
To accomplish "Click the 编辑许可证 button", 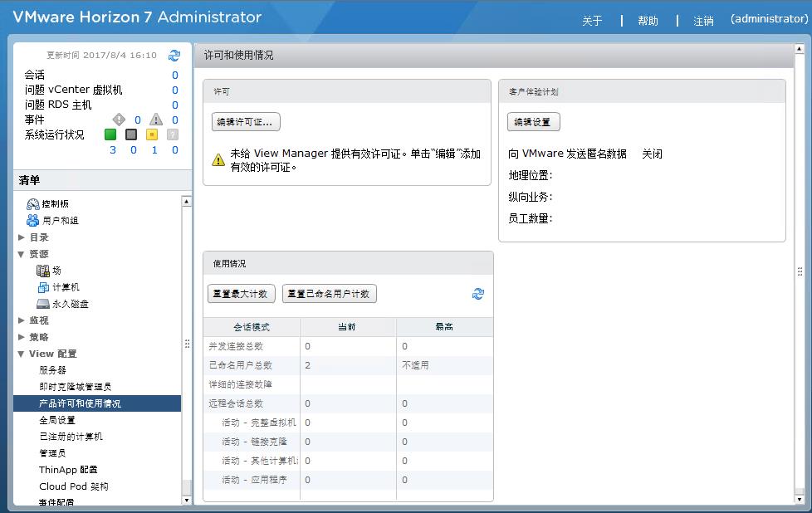I will (246, 121).
